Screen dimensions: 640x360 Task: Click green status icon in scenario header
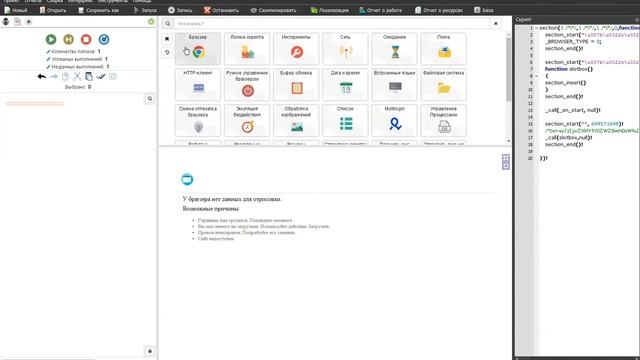pos(151,22)
